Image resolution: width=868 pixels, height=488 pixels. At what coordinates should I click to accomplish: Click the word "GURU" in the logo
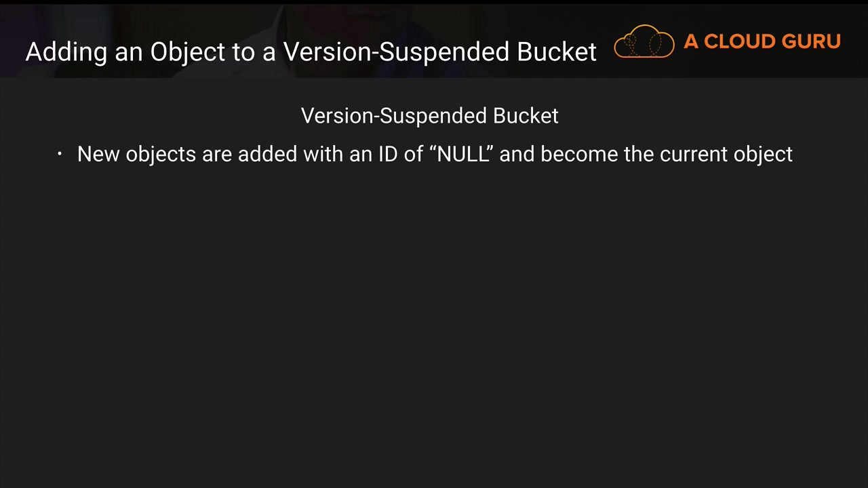(x=811, y=42)
